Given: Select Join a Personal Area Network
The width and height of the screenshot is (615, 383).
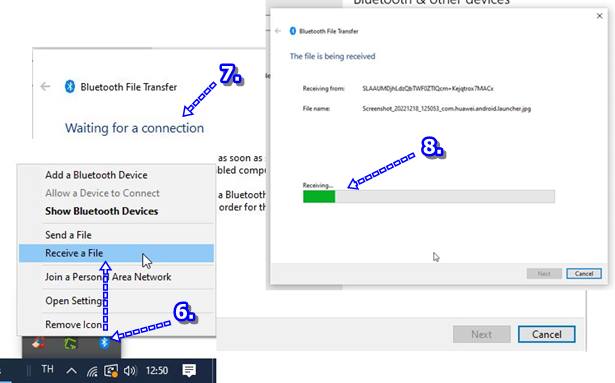Looking at the screenshot, I should click(x=108, y=277).
